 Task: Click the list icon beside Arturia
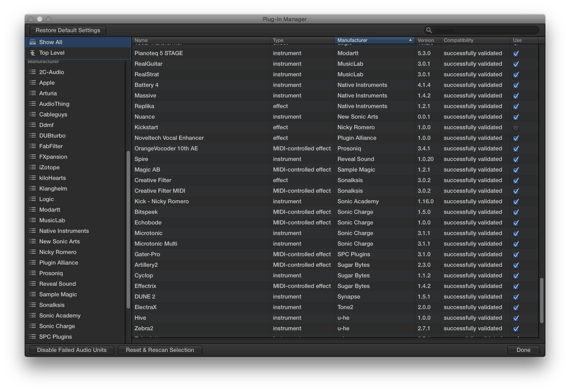[x=32, y=93]
